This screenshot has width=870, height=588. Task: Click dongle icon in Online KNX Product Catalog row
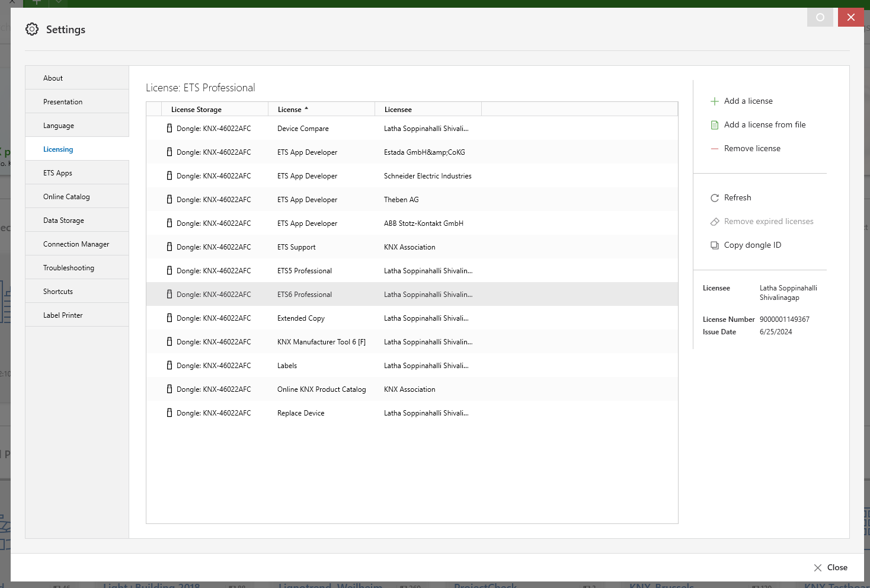[169, 389]
